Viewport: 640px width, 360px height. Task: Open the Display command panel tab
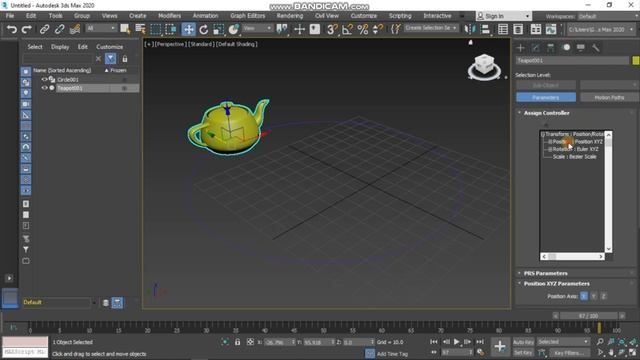(x=581, y=48)
